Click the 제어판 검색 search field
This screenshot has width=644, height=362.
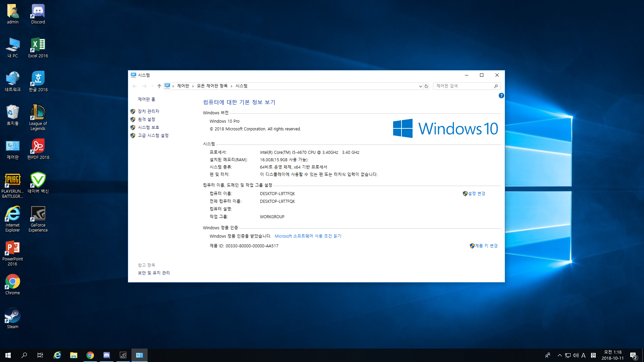pos(463,86)
